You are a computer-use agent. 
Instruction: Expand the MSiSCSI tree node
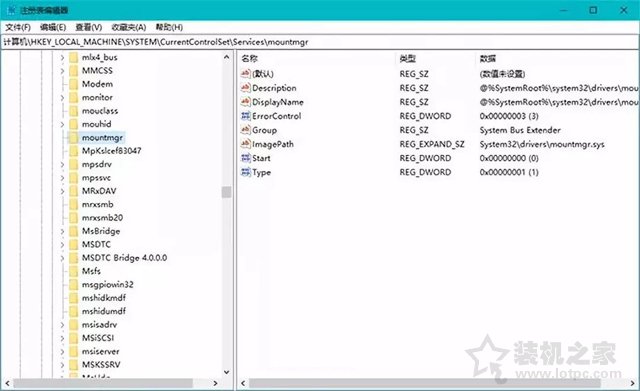pos(62,338)
